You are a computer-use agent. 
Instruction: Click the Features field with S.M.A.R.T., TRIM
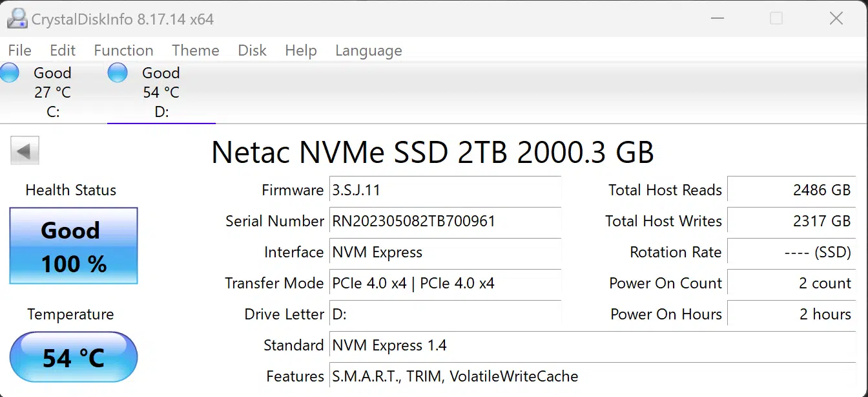coord(592,376)
